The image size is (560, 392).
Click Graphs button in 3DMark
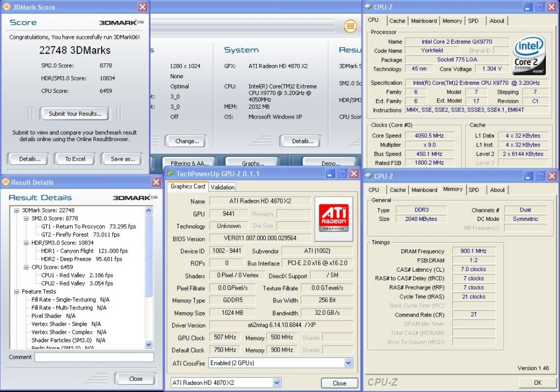pos(253,162)
